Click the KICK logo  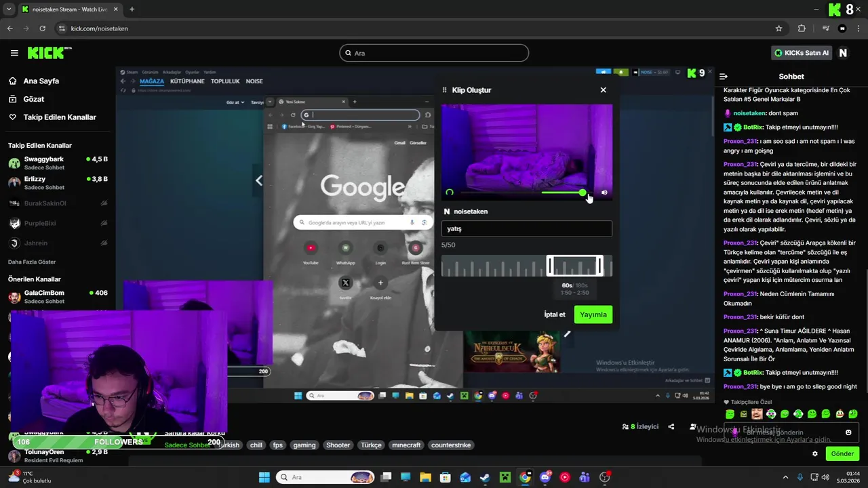point(49,53)
